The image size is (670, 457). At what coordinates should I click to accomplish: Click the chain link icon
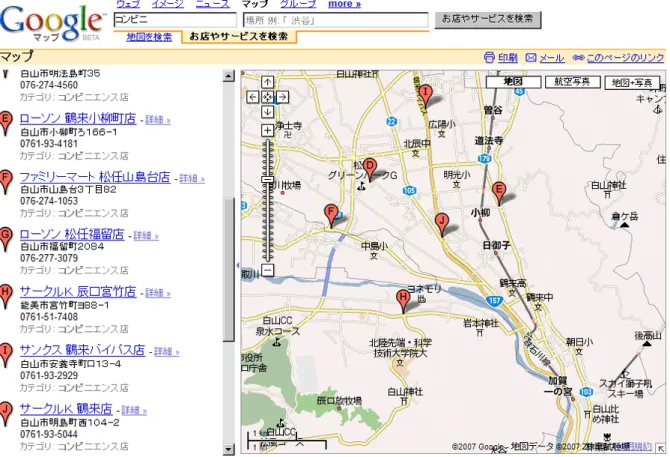click(x=578, y=57)
